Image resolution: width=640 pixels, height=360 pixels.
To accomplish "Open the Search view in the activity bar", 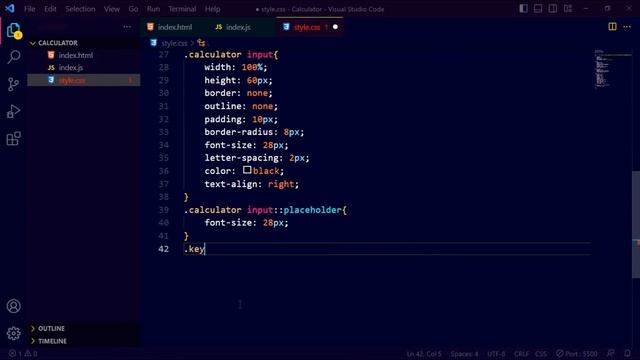I will 14,57.
